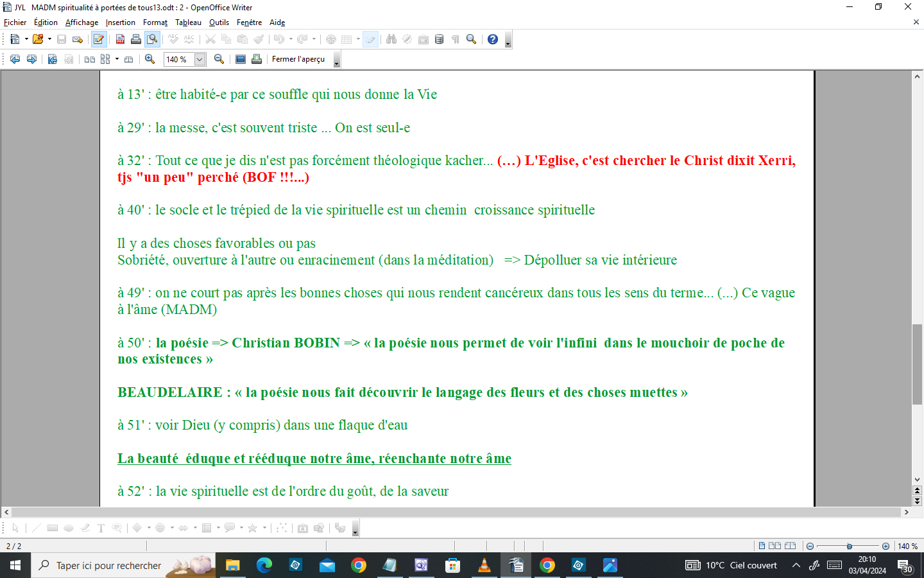Click the Zoom magnifier icon in the standard toolbar
924x578 pixels.
pyautogui.click(x=471, y=39)
